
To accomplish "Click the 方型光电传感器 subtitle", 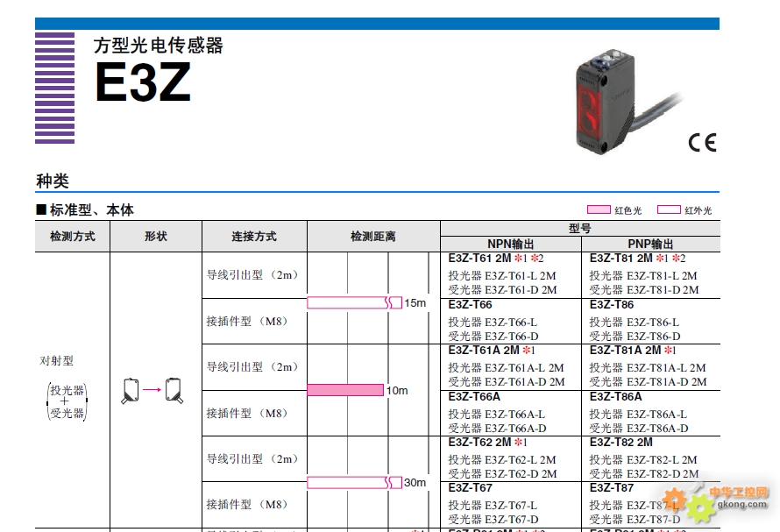I will point(158,46).
